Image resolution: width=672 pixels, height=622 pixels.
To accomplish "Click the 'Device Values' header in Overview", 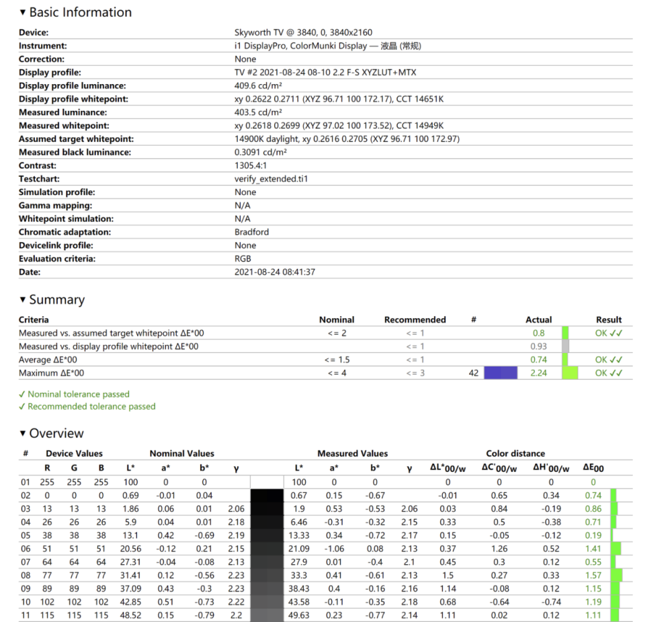I will 74,453.
